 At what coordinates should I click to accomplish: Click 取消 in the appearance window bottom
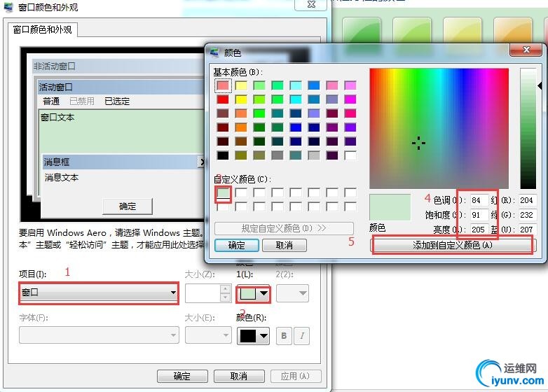[239, 377]
